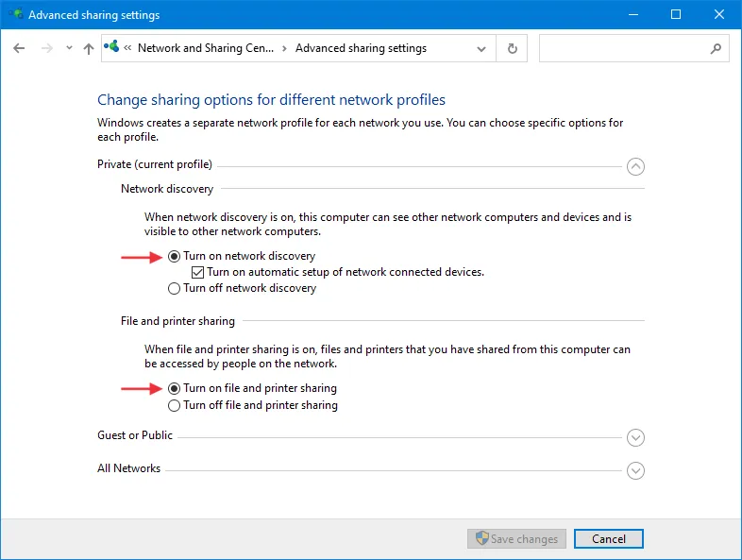
Task: Collapse the Private profile section
Action: click(x=635, y=166)
